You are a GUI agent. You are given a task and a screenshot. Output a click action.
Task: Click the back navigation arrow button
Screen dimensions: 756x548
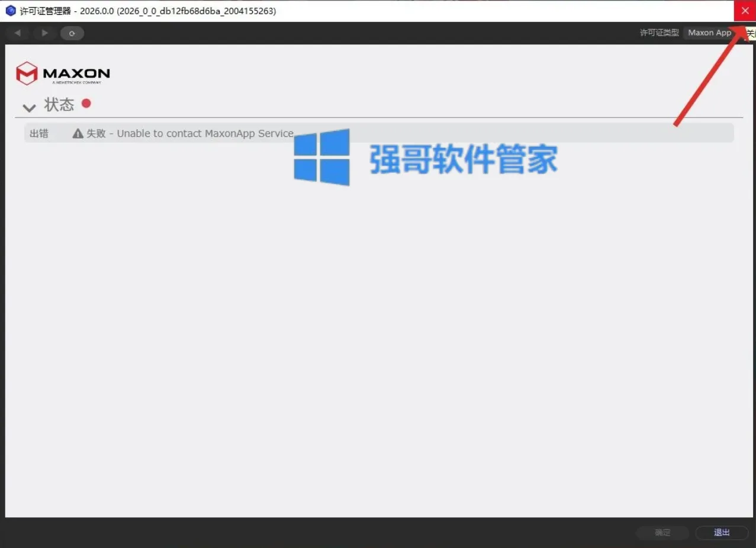coord(17,33)
